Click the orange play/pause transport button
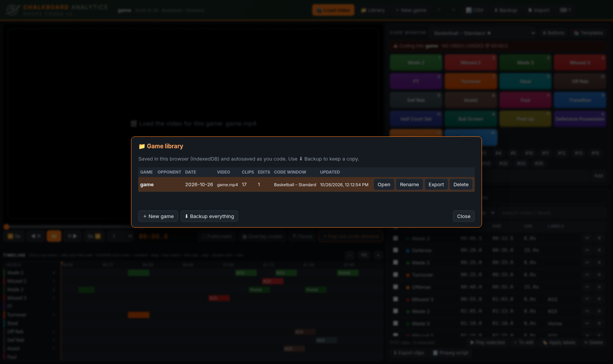 [x=54, y=236]
